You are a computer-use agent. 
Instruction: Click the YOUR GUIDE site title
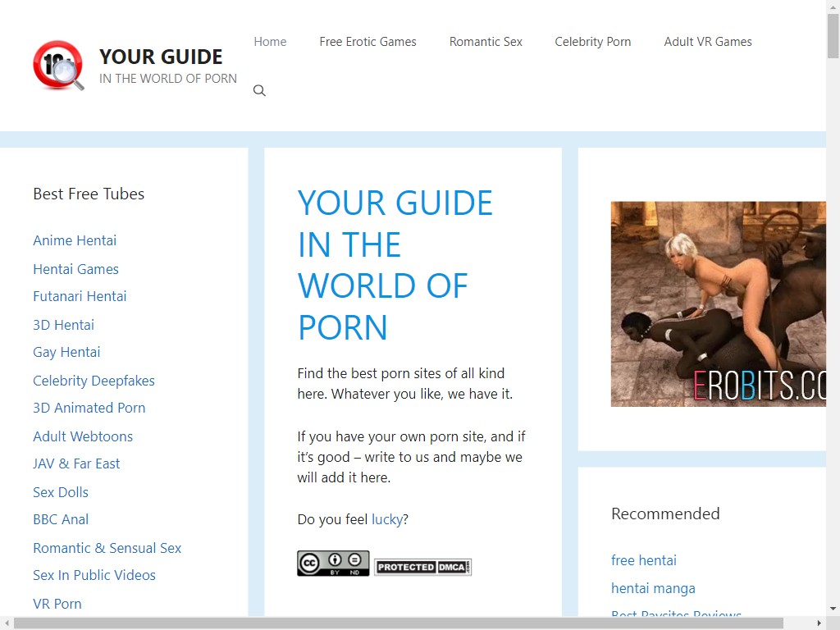point(161,57)
